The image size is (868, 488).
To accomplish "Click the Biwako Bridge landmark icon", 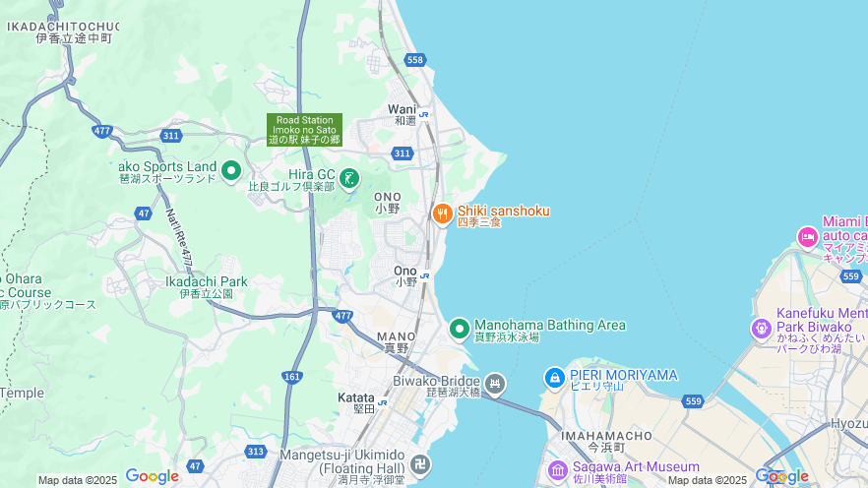I will 495,385.
